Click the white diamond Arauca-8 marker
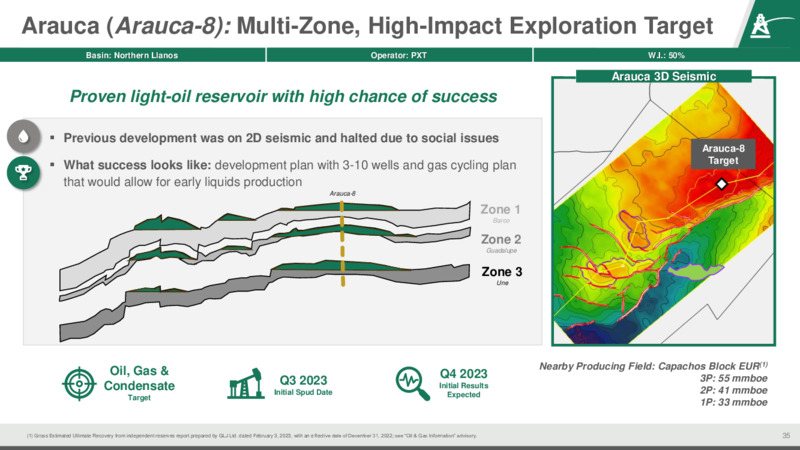The width and height of the screenshot is (800, 450). pyautogui.click(x=721, y=184)
